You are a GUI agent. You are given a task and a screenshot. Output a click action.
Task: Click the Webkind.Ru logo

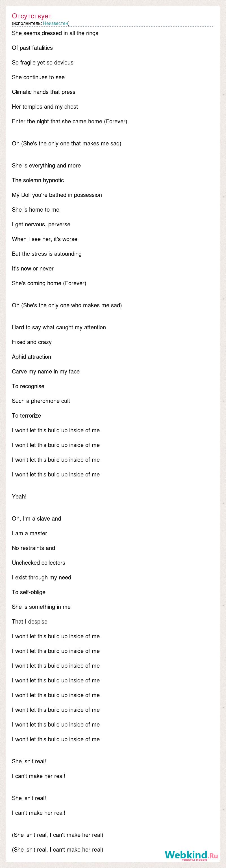pyautogui.click(x=191, y=855)
